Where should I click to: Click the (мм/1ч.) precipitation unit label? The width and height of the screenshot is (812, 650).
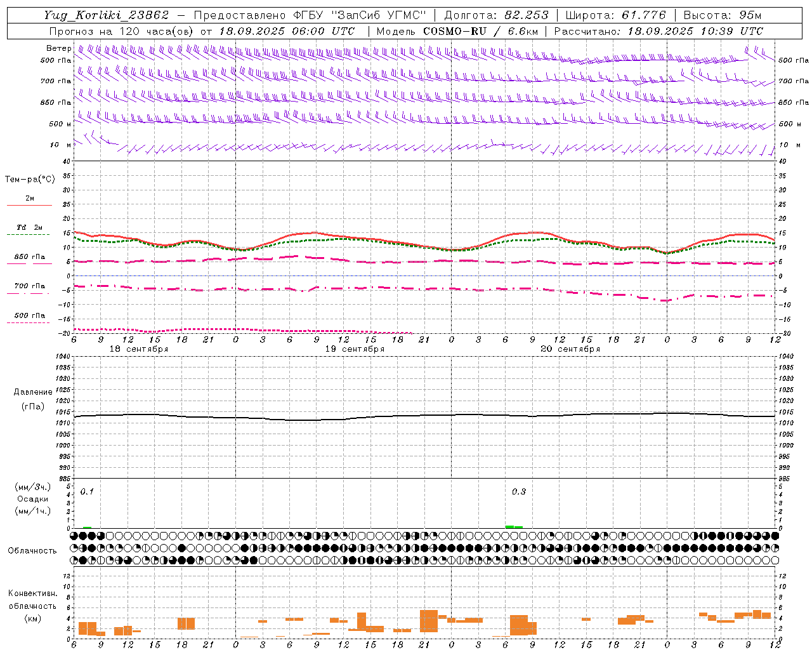33,510
